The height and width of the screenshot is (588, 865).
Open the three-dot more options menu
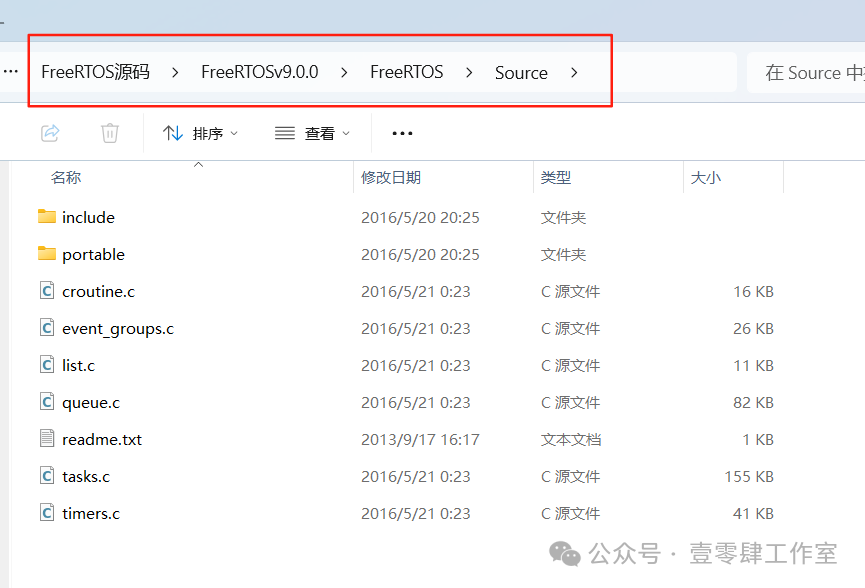click(x=402, y=133)
